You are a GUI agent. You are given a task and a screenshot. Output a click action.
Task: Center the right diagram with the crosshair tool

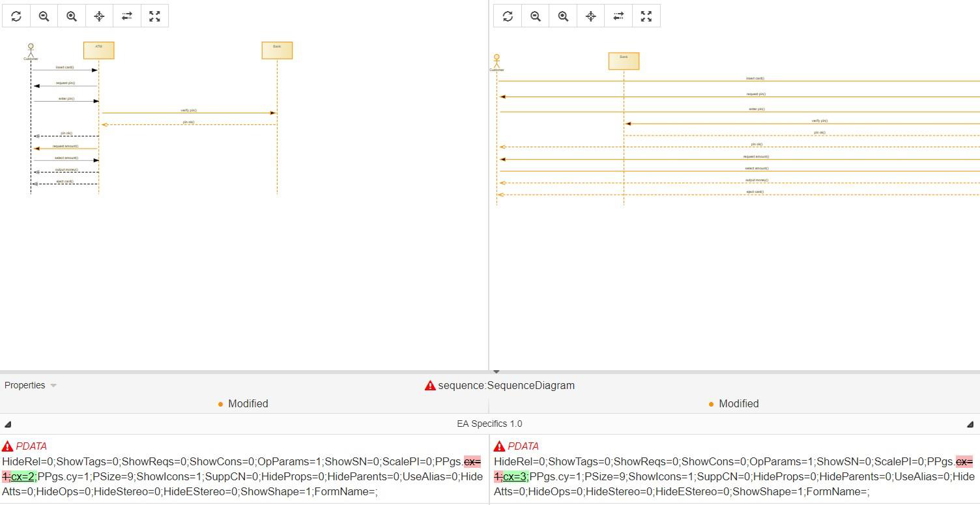tap(590, 16)
